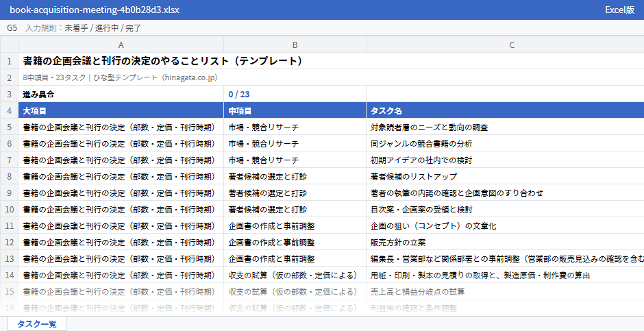
Task: Select 著者候補の選定と打診 cell in row 9
Action: click(295, 193)
